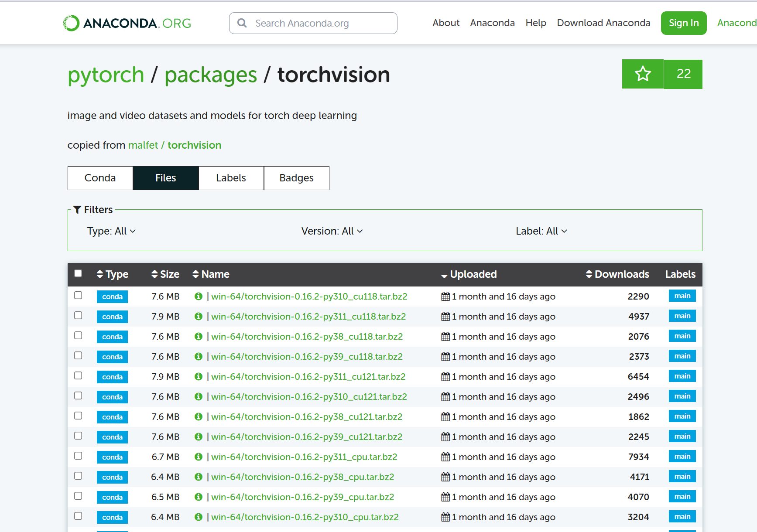Open the Version: All filter dropdown
The width and height of the screenshot is (757, 532).
click(332, 231)
